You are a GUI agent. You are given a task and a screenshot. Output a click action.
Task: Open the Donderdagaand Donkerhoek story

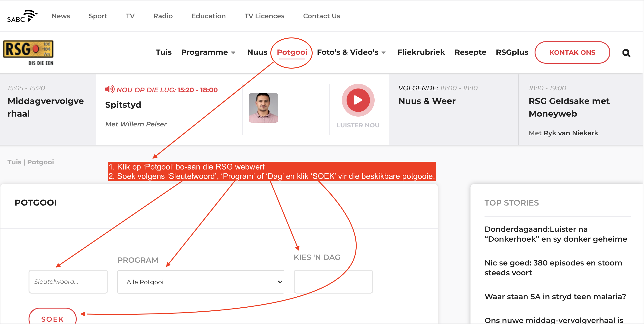tap(556, 234)
